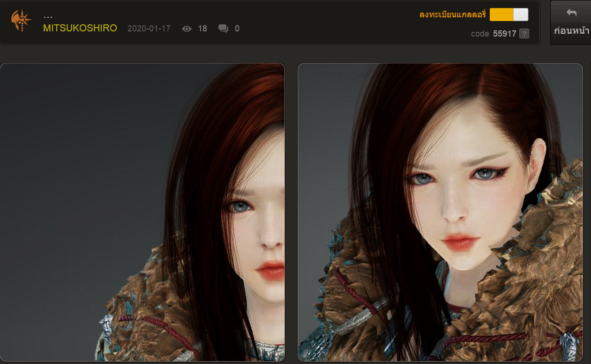The image size is (591, 364).
Task: Click the orange class emblem icon
Action: click(x=21, y=20)
